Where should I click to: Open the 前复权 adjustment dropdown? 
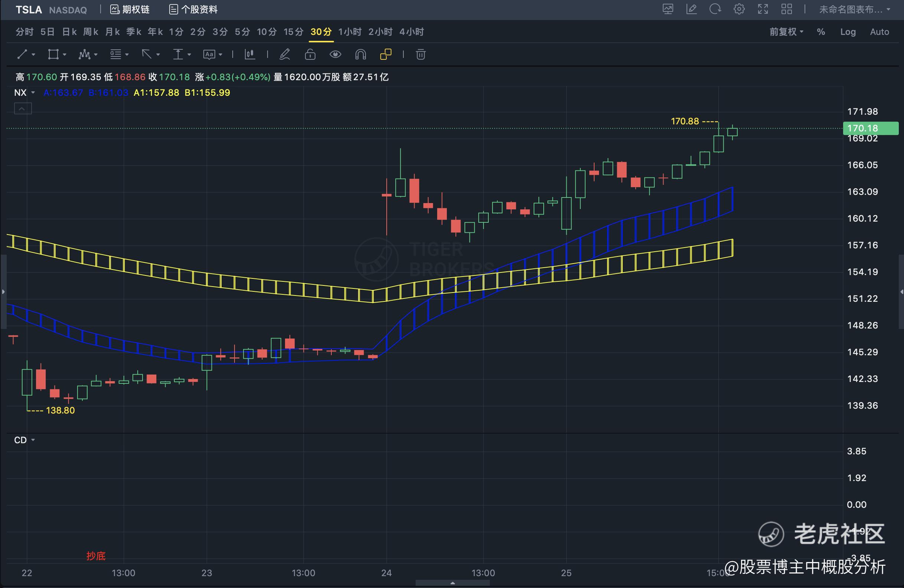point(786,32)
